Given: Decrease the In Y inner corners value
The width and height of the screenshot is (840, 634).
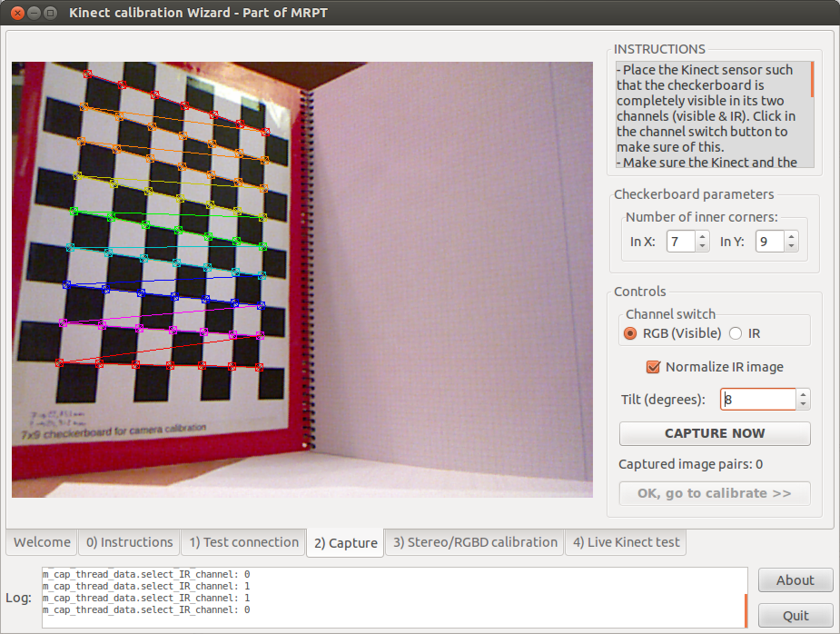Looking at the screenshot, I should coord(791,246).
